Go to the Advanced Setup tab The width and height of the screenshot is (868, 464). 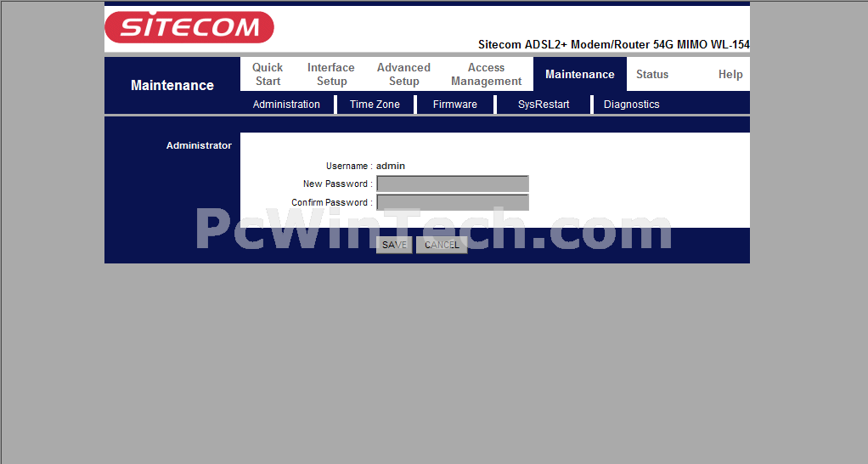403,74
